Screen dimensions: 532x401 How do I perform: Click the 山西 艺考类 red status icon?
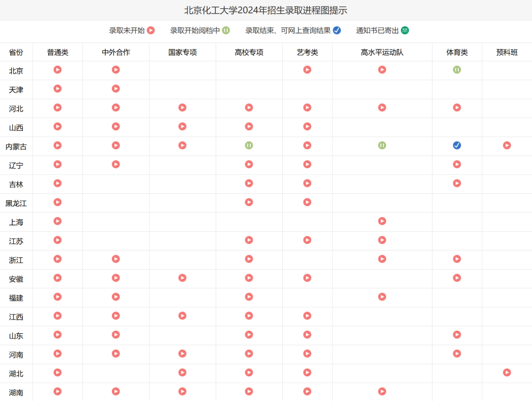(307, 126)
